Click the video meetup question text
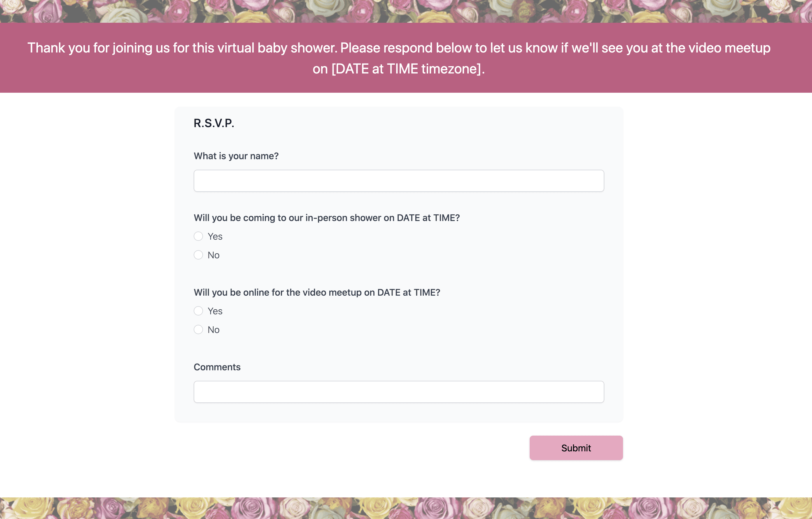This screenshot has height=519, width=812. pyautogui.click(x=317, y=292)
